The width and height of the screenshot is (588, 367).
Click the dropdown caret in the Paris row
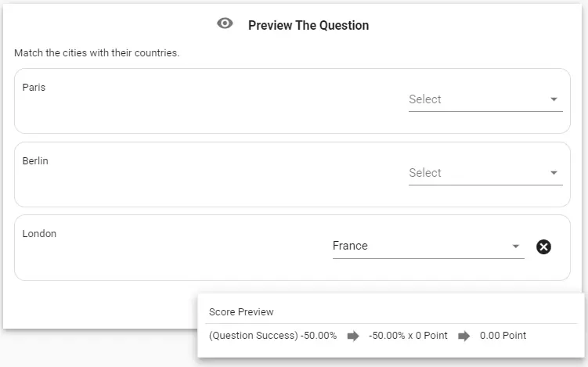click(554, 99)
